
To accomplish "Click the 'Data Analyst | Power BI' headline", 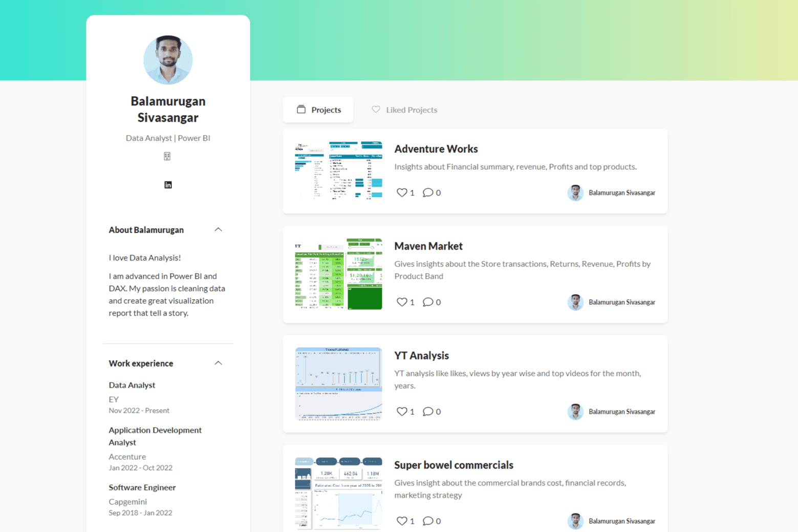I will [168, 138].
